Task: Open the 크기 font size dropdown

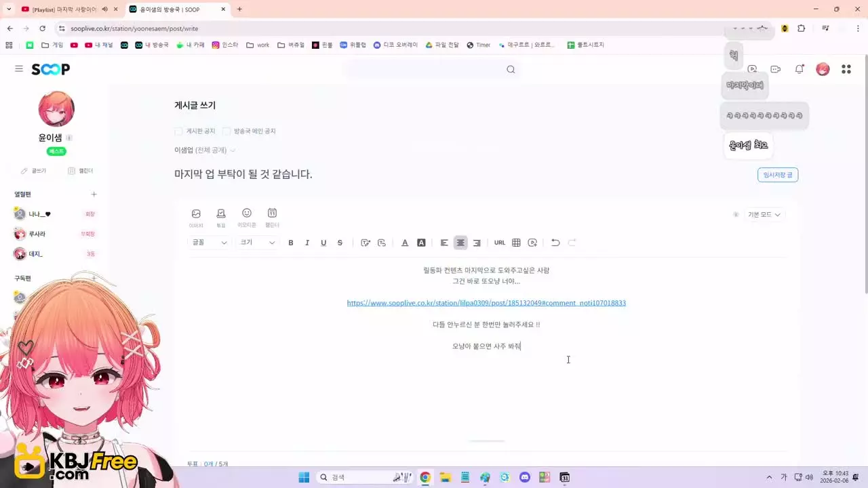Action: [258, 243]
